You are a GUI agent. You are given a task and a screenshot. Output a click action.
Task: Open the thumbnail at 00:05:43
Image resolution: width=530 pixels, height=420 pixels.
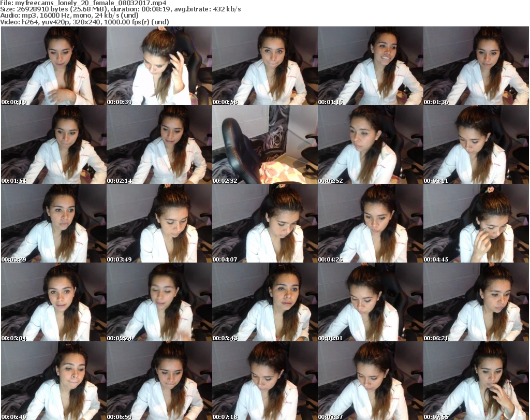(x=265, y=302)
